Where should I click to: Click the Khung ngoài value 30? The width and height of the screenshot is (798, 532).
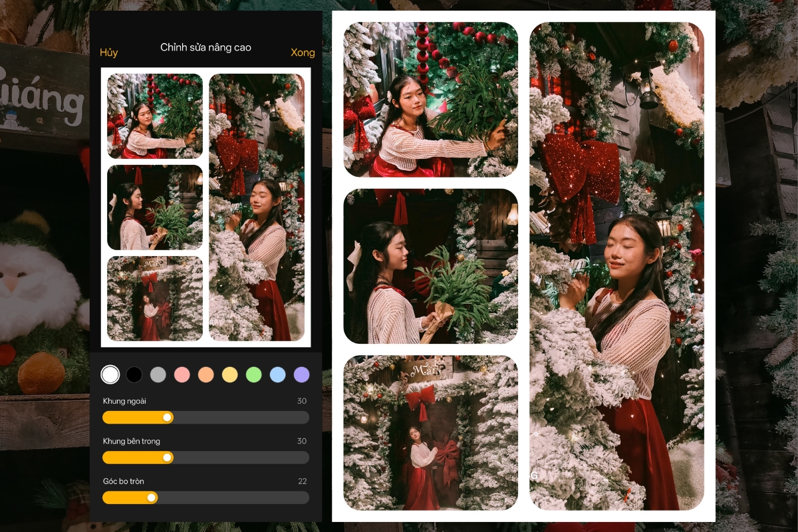pyautogui.click(x=302, y=401)
